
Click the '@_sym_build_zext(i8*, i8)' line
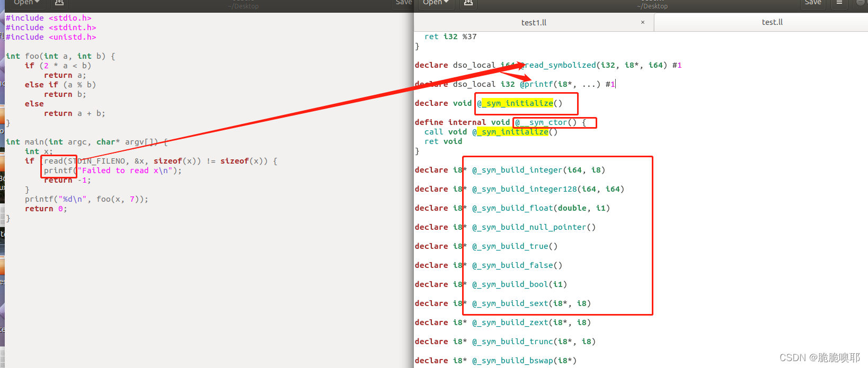(x=503, y=322)
